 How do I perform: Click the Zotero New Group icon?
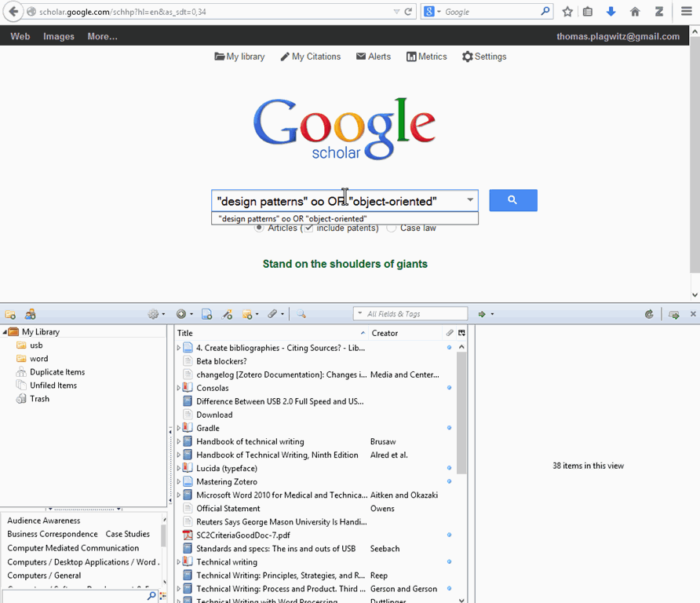click(x=31, y=314)
